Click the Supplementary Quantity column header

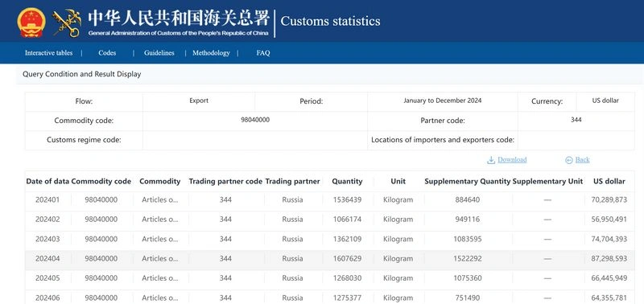point(468,181)
